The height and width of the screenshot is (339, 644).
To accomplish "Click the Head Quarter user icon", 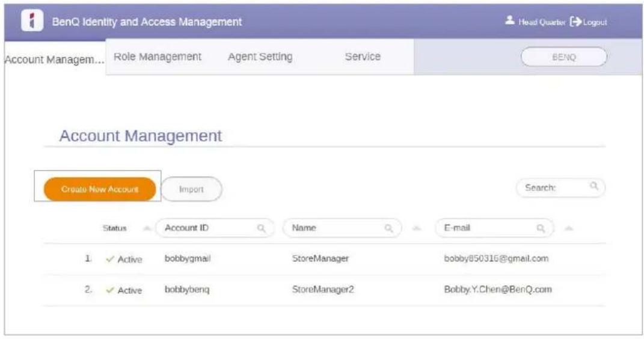I will [510, 20].
